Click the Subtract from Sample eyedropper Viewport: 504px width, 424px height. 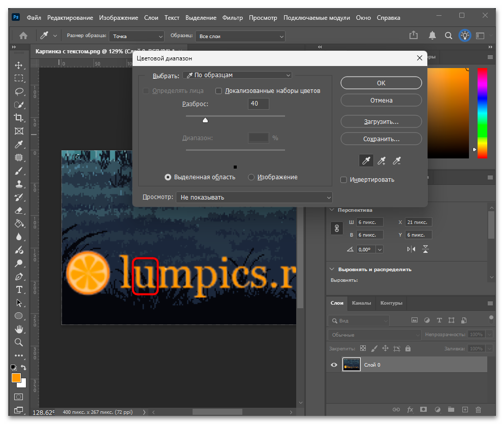pyautogui.click(x=397, y=160)
